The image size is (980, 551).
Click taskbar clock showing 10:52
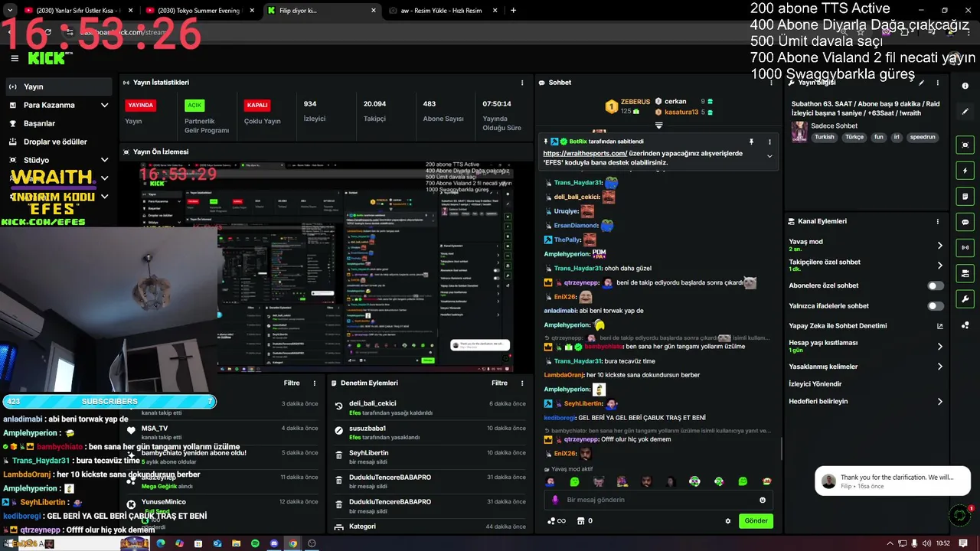coord(943,543)
